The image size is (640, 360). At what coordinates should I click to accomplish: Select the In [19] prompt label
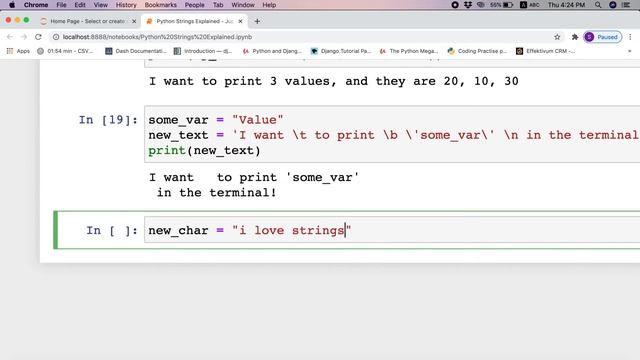(x=108, y=120)
